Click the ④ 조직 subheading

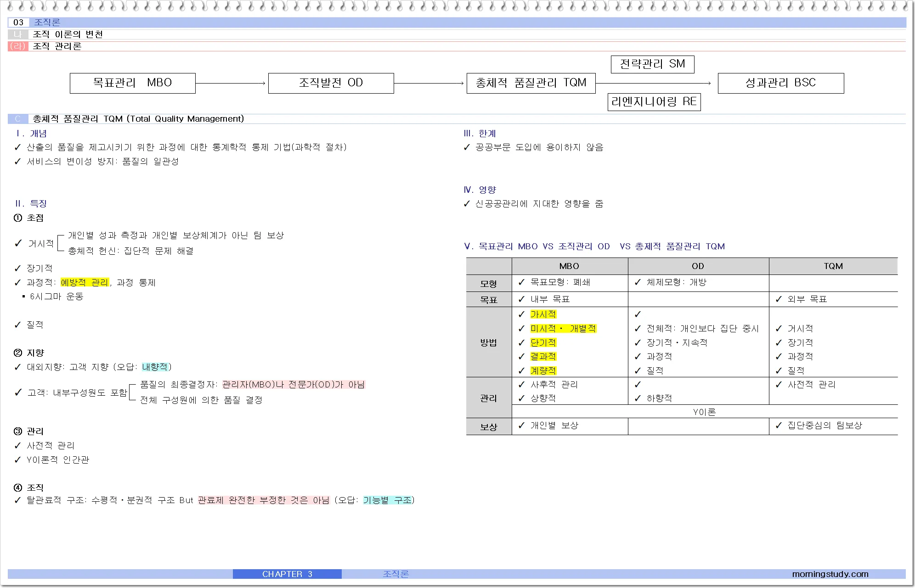(28, 487)
